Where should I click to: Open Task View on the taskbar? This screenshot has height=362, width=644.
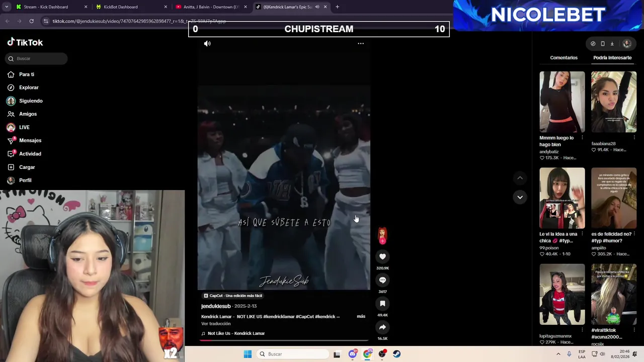(x=337, y=354)
